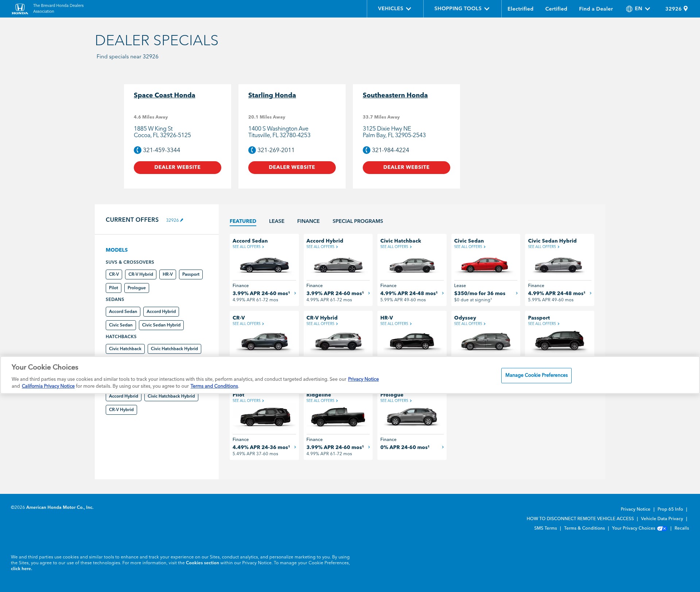Click the Honda logo in header

20,9
